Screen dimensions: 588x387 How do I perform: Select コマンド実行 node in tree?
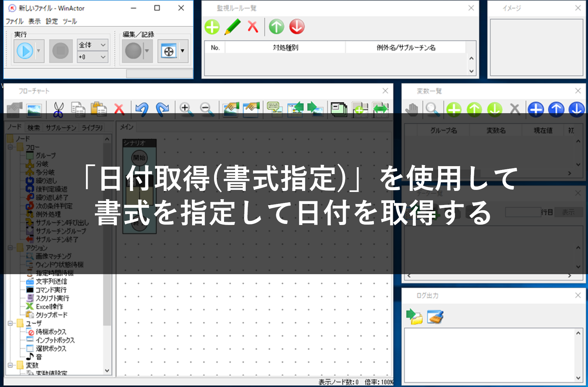(51, 290)
